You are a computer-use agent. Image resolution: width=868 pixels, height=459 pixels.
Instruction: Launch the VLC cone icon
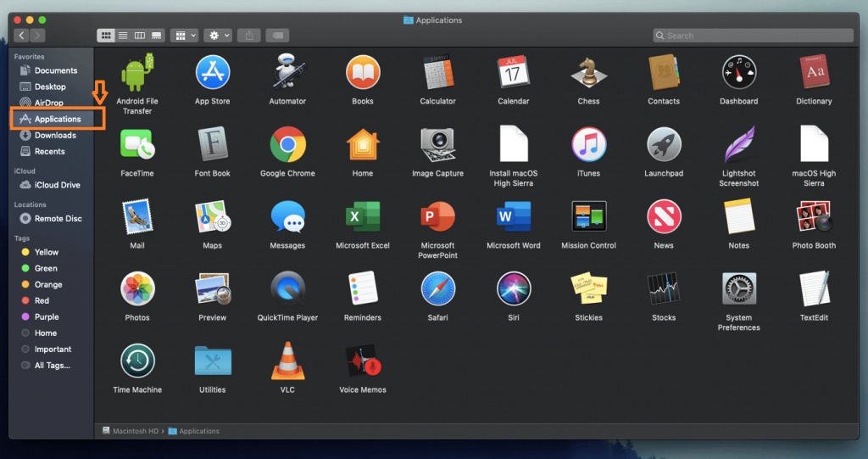tap(287, 361)
